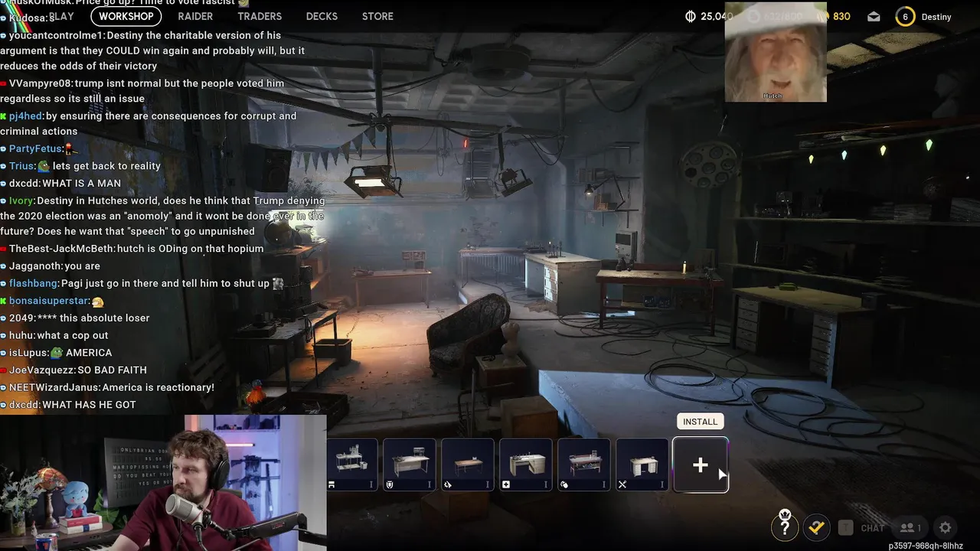Select the medical cross workstation

(x=526, y=465)
